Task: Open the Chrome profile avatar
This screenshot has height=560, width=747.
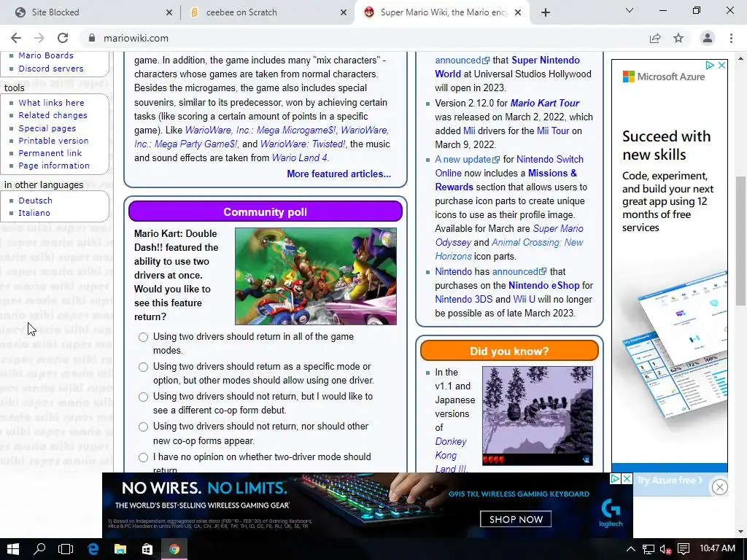Action: (x=708, y=38)
